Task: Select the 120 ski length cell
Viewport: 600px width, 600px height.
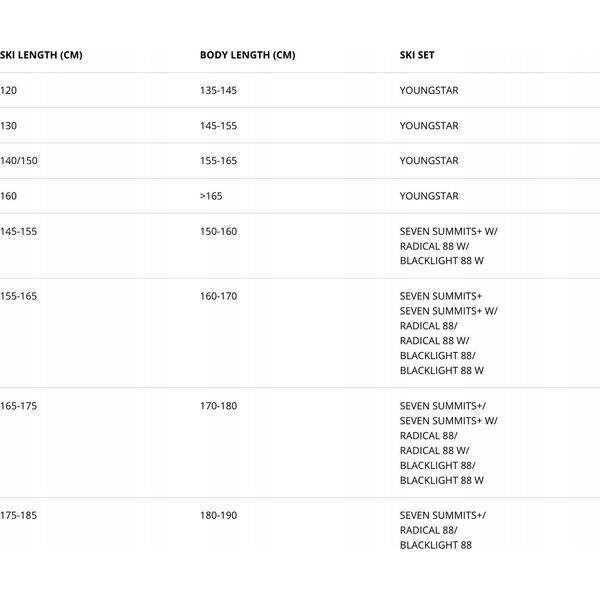Action: click(8, 90)
